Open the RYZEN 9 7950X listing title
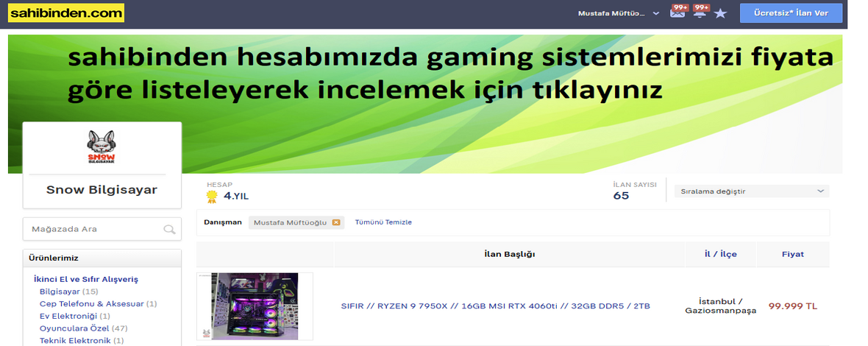This screenshot has height=346, width=868. pos(496,306)
